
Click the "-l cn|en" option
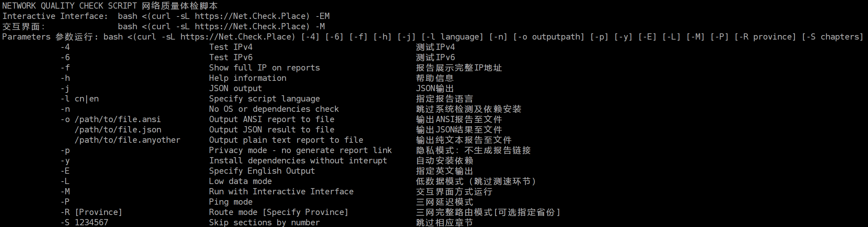pyautogui.click(x=80, y=99)
